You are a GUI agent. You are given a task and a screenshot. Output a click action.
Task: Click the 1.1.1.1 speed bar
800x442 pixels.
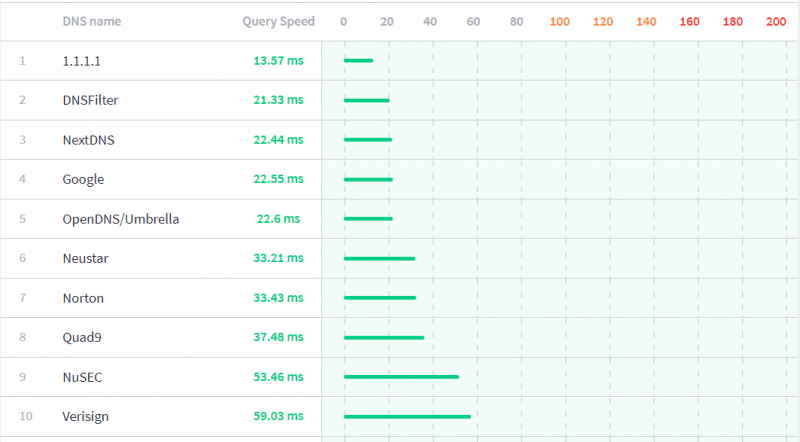point(359,61)
